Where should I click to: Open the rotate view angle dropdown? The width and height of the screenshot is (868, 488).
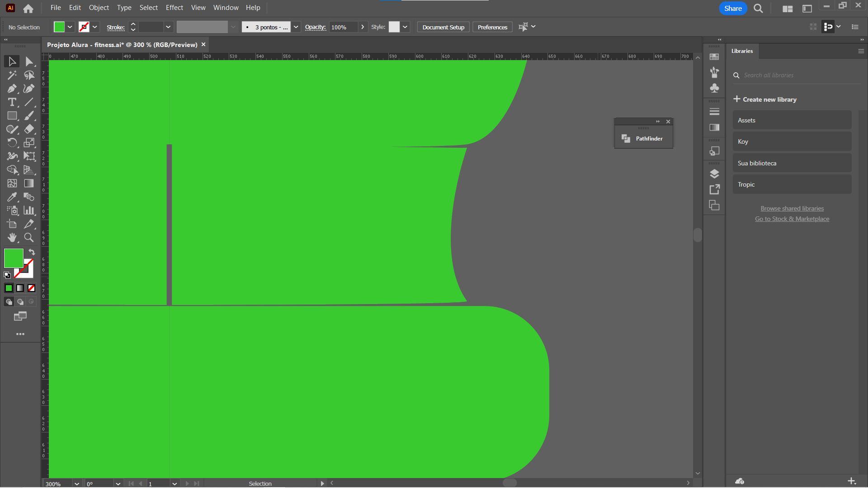pyautogui.click(x=118, y=483)
